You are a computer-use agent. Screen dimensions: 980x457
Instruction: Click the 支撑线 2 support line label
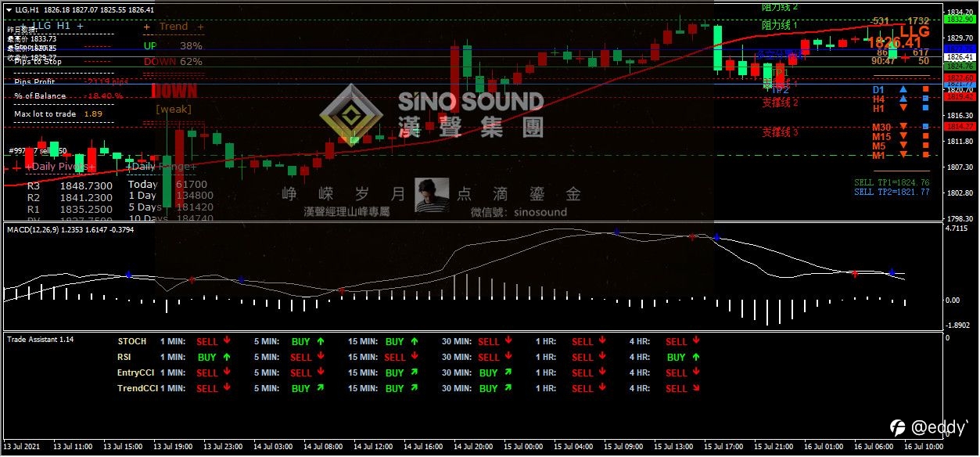click(781, 102)
